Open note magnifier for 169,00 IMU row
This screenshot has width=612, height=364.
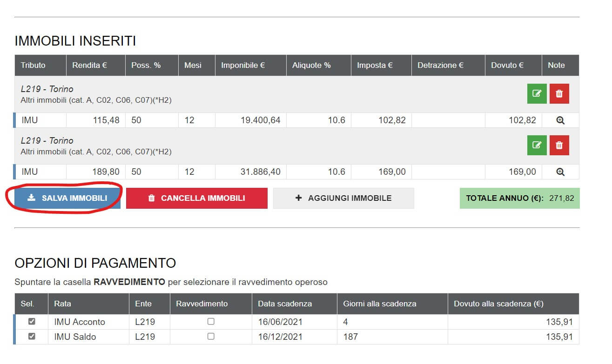coord(560,172)
